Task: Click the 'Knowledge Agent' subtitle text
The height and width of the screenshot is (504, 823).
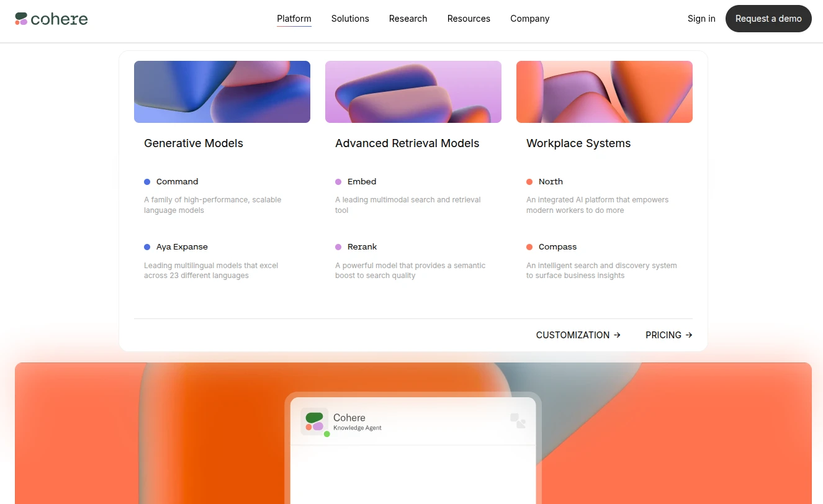Action: [x=358, y=428]
